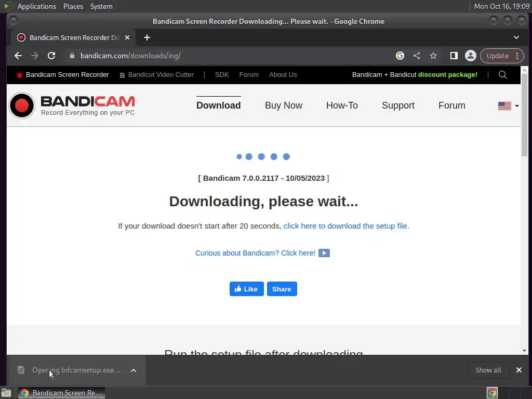Viewport: 532px width, 399px height.
Task: Close the downloads bar with X
Action: click(519, 370)
